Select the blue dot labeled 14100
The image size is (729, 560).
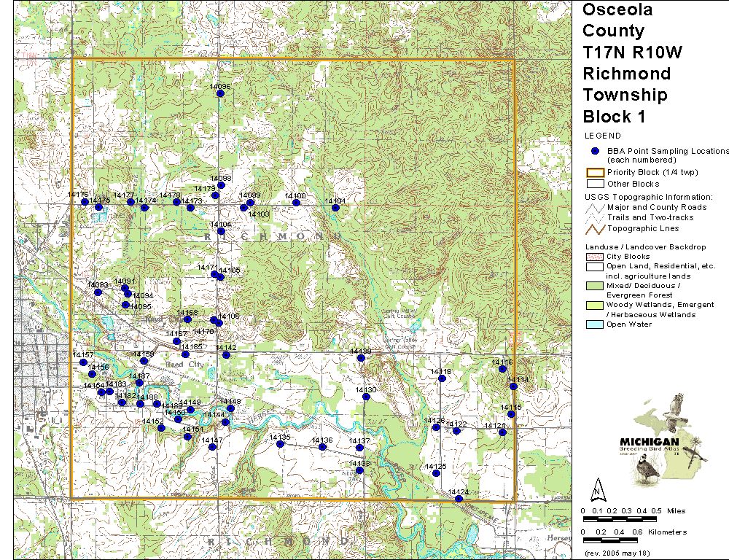click(x=296, y=202)
